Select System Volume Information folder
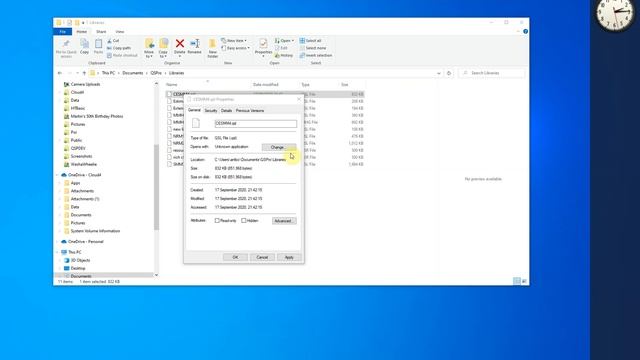 point(95,231)
